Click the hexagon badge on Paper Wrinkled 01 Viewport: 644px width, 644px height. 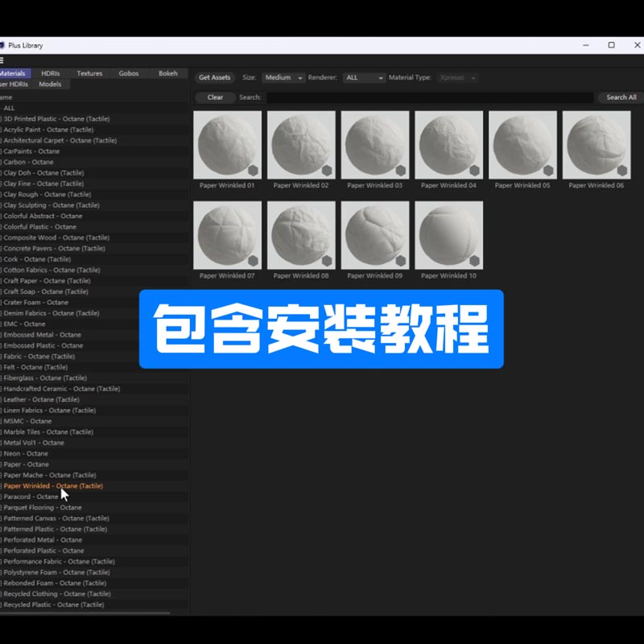pyautogui.click(x=253, y=171)
